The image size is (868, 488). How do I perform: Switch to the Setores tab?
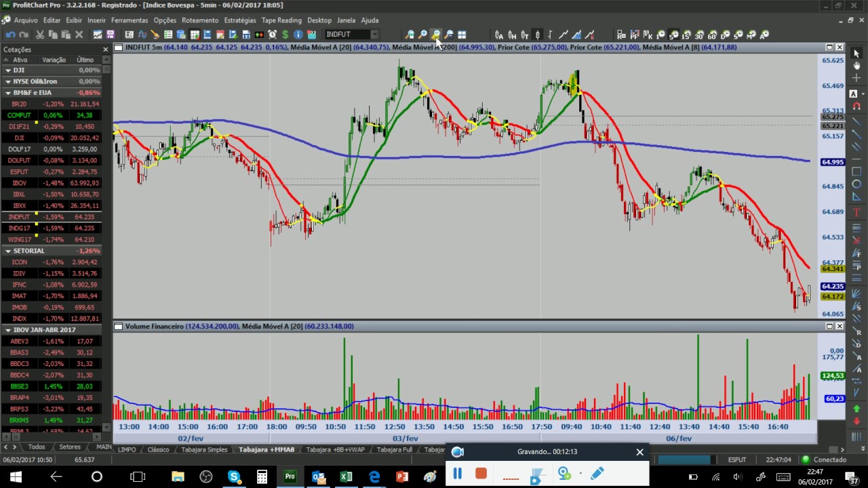coord(70,447)
